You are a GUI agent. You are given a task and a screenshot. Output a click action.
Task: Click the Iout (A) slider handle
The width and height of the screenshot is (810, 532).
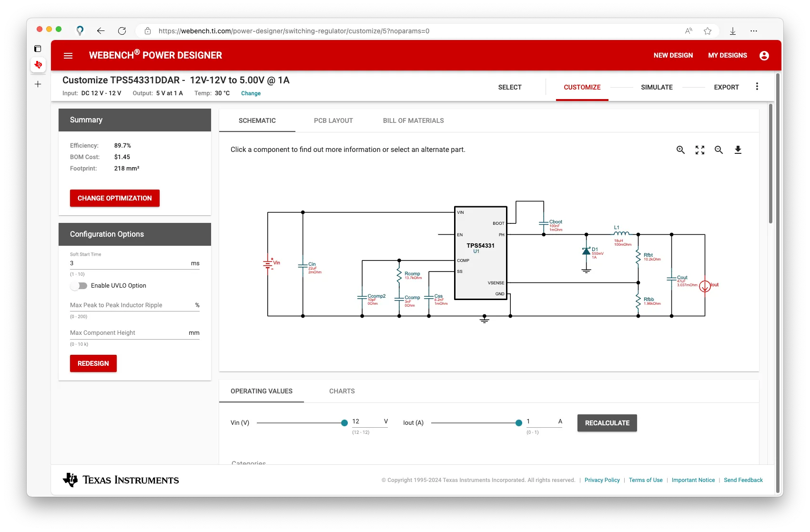[x=519, y=423]
